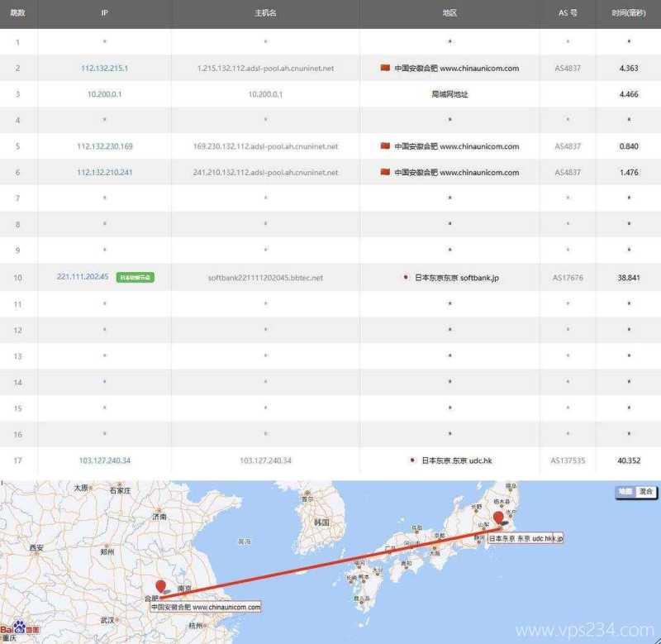
Task: Follow the 103.127.240.34 IP link in hop 17
Action: click(x=104, y=460)
